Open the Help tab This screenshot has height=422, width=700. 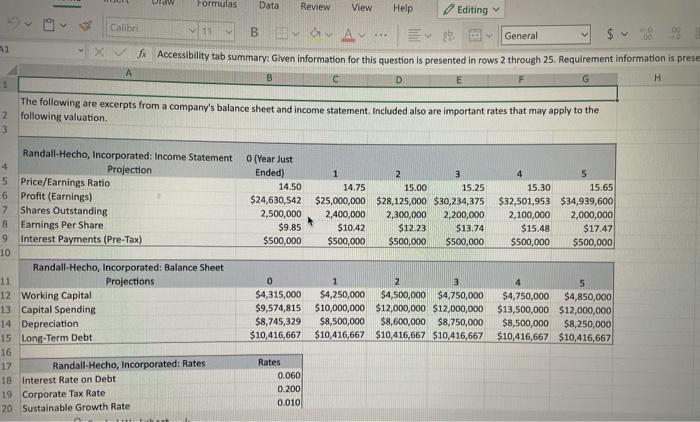(x=403, y=8)
